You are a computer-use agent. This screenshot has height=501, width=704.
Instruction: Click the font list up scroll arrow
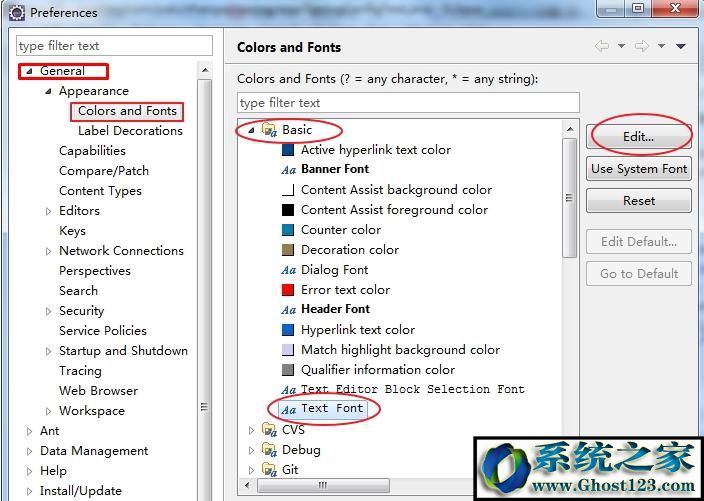coord(569,130)
